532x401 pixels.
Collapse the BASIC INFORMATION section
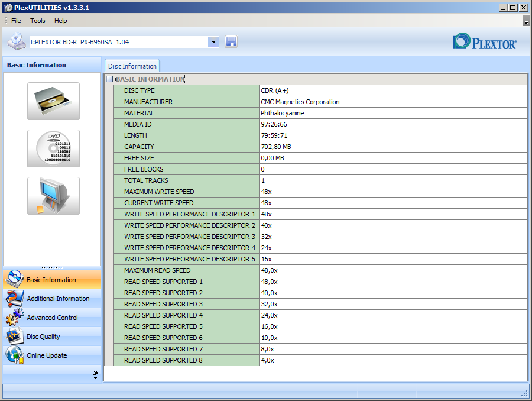click(x=109, y=79)
